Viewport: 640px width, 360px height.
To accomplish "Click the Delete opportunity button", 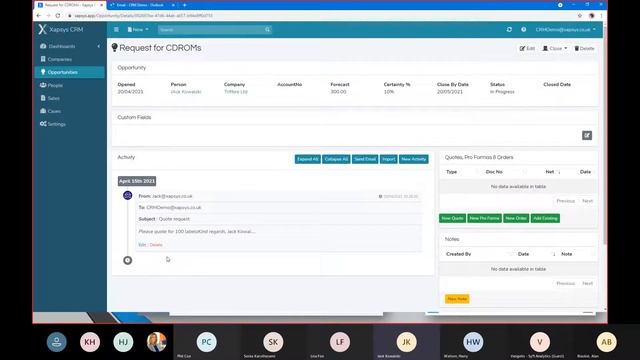I will 584,48.
